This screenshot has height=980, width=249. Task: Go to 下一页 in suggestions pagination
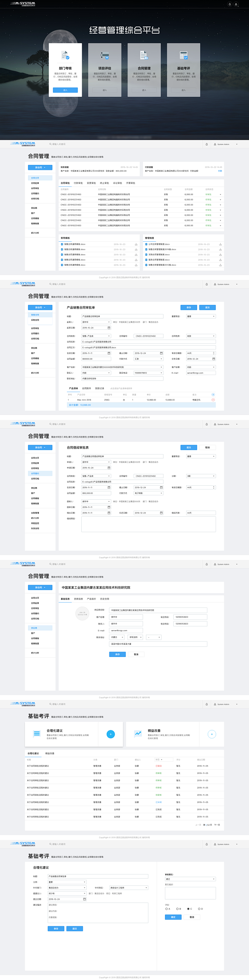pyautogui.click(x=217, y=825)
